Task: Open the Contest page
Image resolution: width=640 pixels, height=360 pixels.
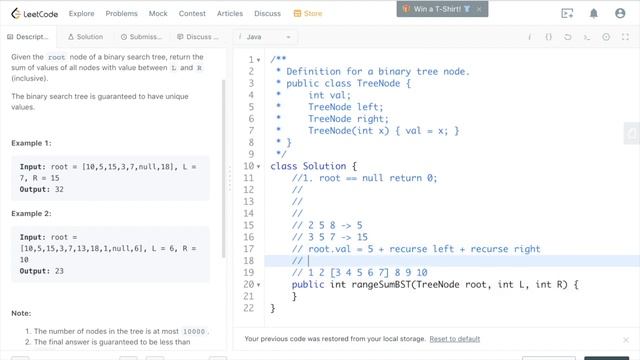Action: point(192,13)
